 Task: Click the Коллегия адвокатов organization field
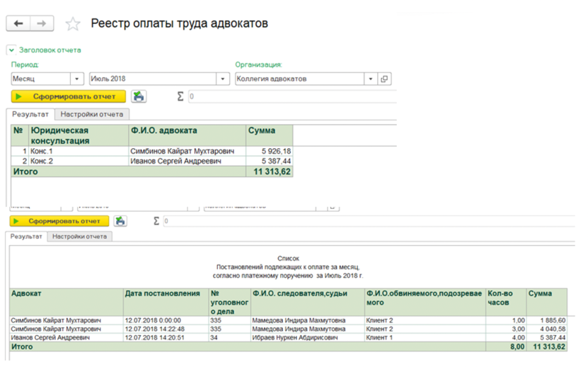pyautogui.click(x=299, y=79)
